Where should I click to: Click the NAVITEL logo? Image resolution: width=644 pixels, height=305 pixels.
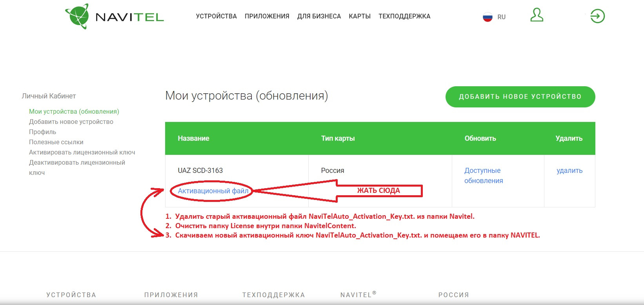pyautogui.click(x=115, y=16)
